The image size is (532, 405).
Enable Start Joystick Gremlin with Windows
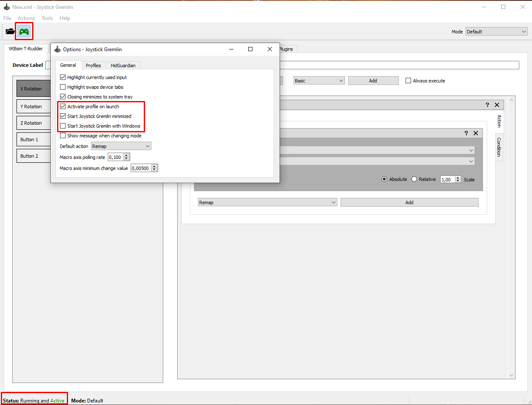[63, 126]
